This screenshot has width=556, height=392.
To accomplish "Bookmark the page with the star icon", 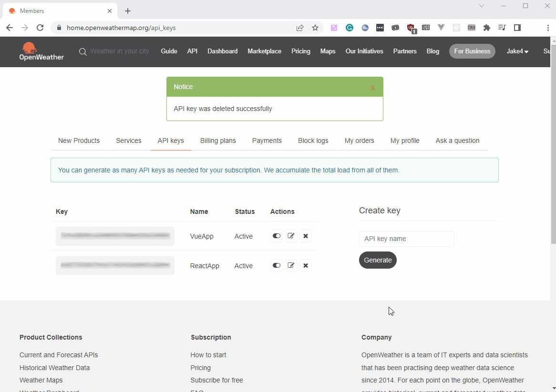I will click(x=315, y=28).
